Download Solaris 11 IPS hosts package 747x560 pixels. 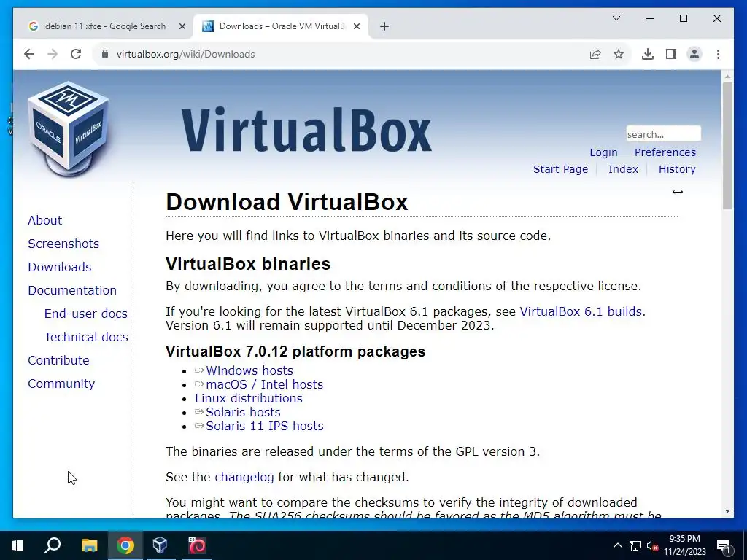pyautogui.click(x=264, y=426)
